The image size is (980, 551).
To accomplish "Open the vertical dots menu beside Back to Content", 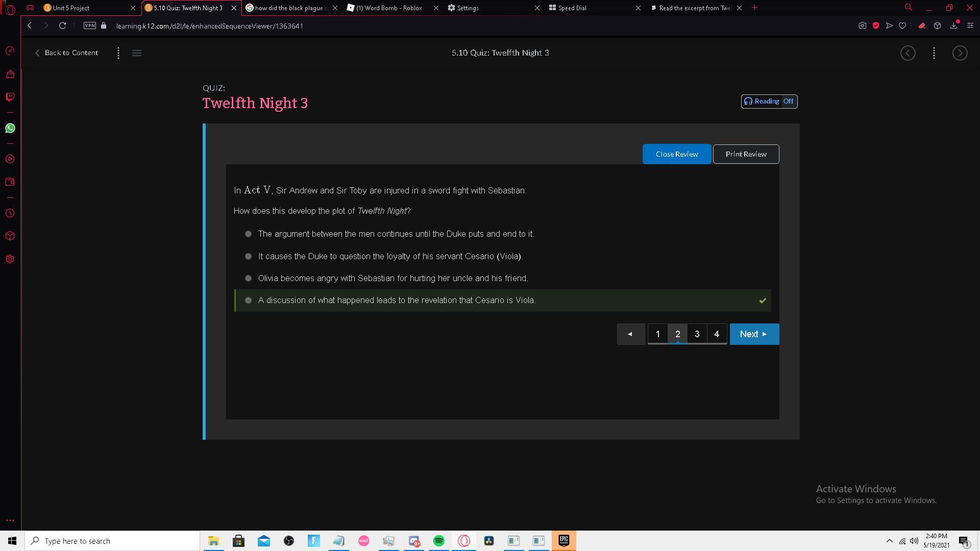I will click(118, 53).
